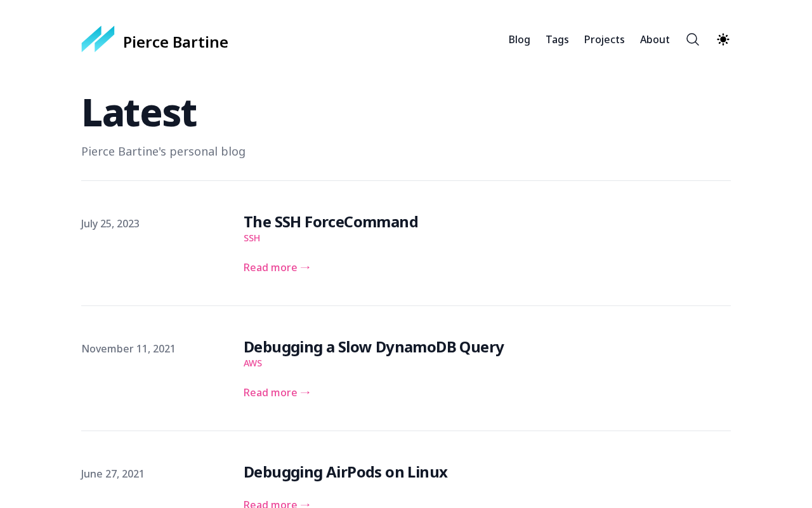The height and width of the screenshot is (508, 812).
Task: Select the AWS tag link
Action: tap(252, 363)
